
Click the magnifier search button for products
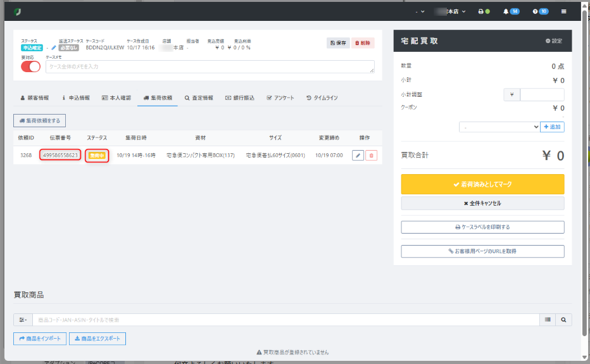click(x=563, y=320)
